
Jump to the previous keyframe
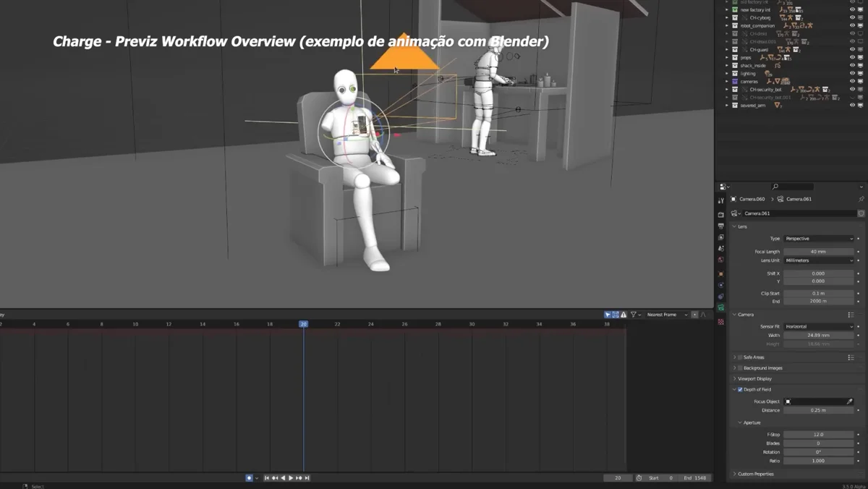click(275, 478)
